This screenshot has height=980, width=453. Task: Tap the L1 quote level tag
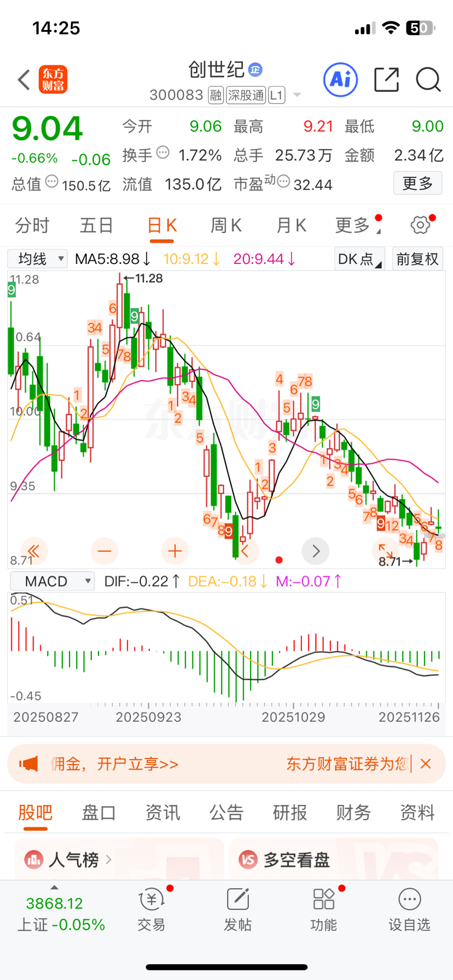(277, 95)
